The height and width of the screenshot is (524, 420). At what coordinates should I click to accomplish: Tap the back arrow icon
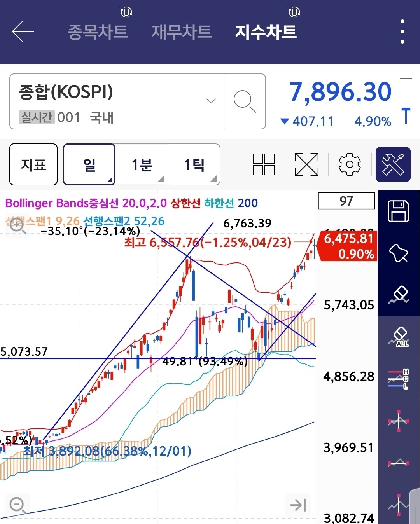click(23, 31)
